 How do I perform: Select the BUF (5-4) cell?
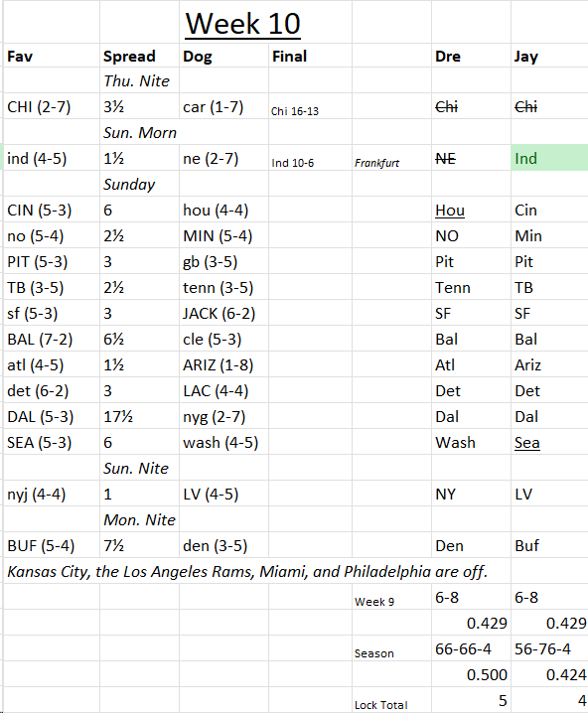[x=52, y=545]
